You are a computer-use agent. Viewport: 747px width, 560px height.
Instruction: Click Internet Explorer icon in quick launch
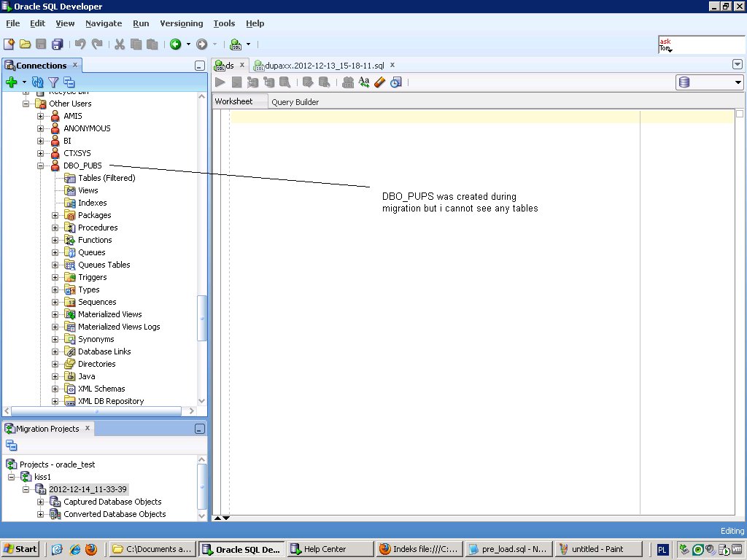click(x=75, y=549)
